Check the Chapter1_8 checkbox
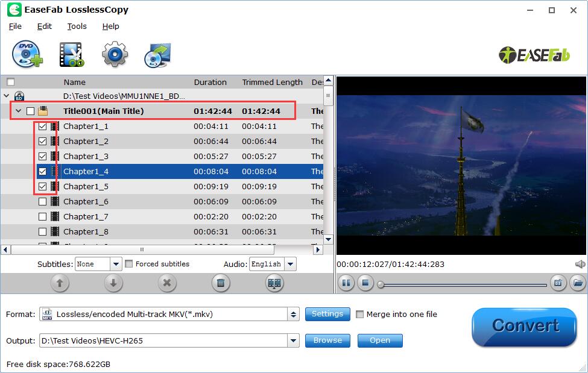The height and width of the screenshot is (373, 588). point(42,231)
